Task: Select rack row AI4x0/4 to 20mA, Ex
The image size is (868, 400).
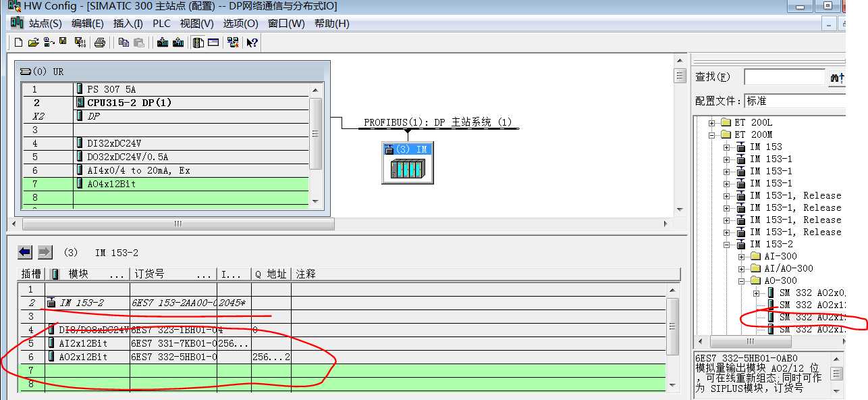Action: pos(165,170)
